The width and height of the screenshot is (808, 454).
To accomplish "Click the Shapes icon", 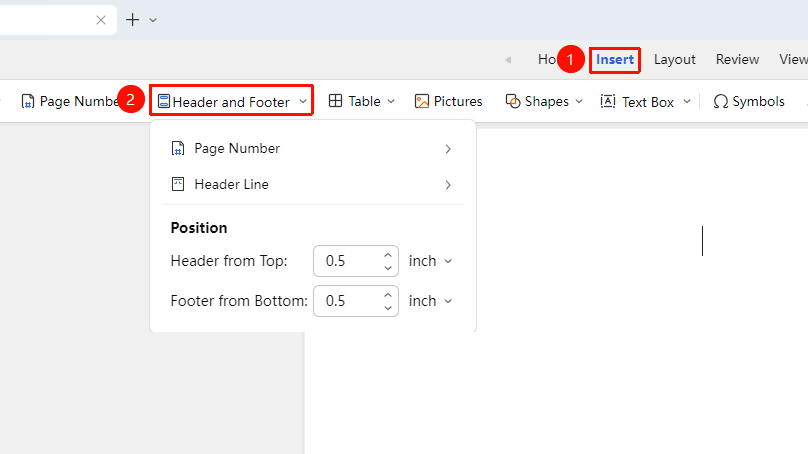I will (x=513, y=102).
